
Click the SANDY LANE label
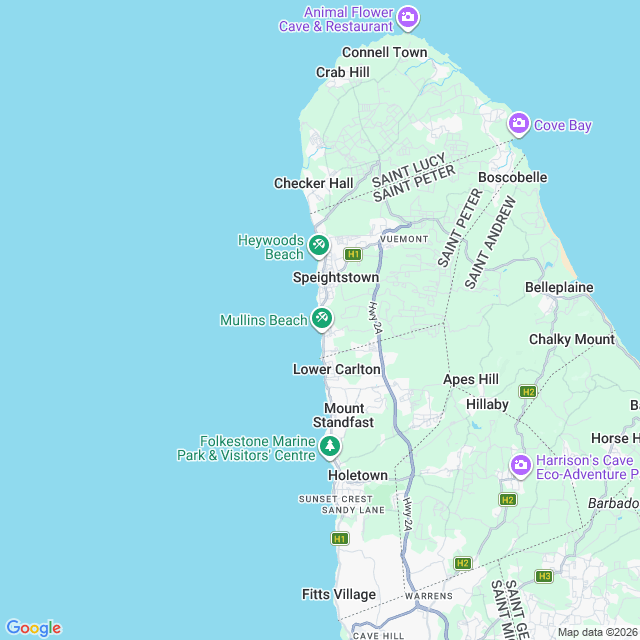(x=353, y=510)
